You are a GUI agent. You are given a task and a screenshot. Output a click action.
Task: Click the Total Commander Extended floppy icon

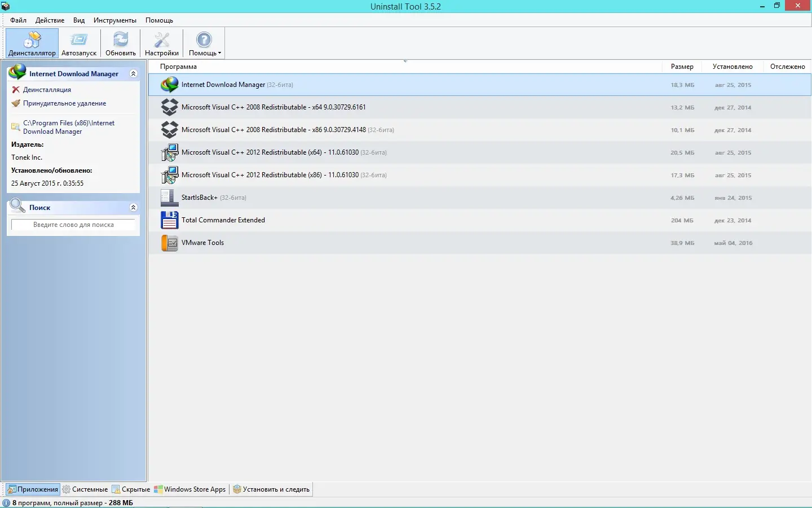click(169, 220)
